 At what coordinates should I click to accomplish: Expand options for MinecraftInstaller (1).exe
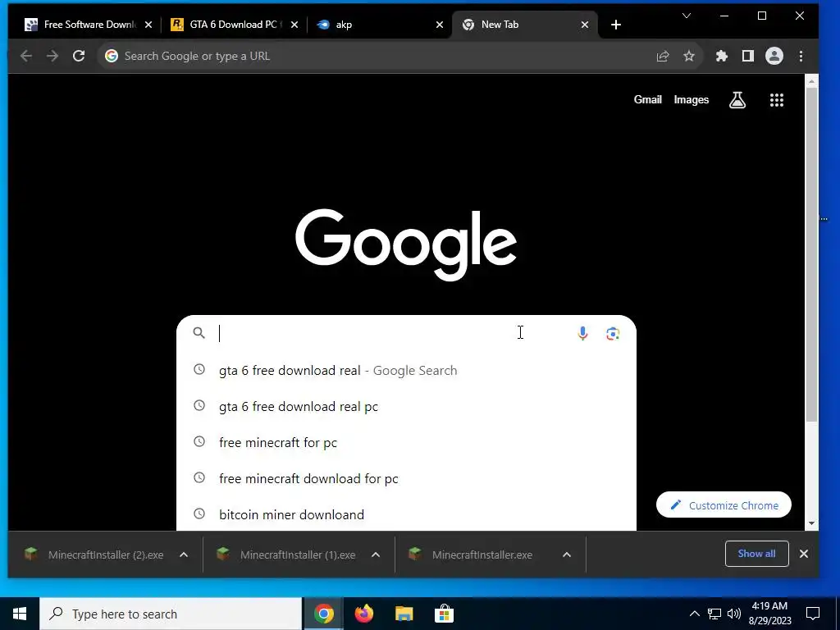pyautogui.click(x=376, y=555)
